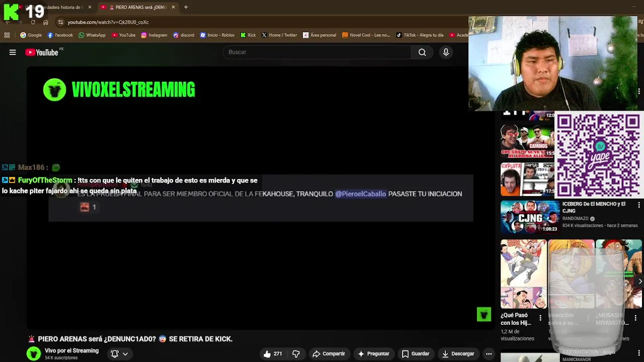This screenshot has width=644, height=362.
Task: Click the search magnifier button
Action: pos(422,52)
